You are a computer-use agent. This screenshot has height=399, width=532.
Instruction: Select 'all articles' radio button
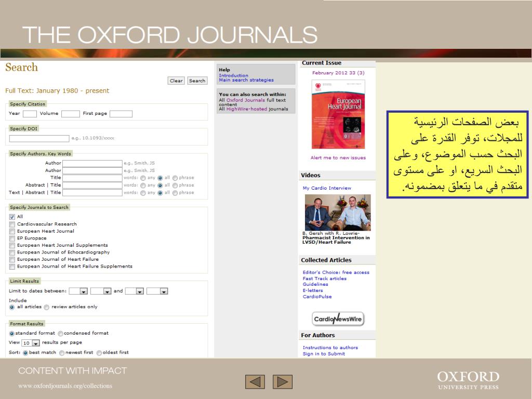[x=12, y=307]
